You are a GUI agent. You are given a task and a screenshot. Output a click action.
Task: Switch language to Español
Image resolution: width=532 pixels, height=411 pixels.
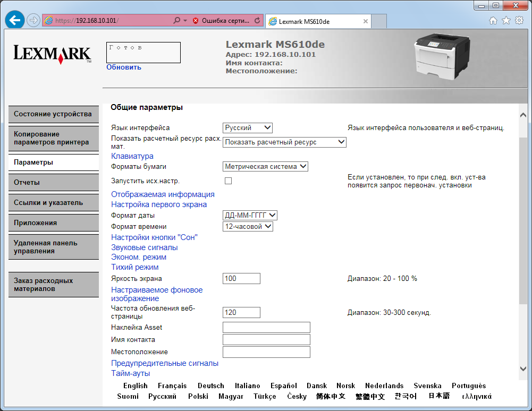coord(284,386)
